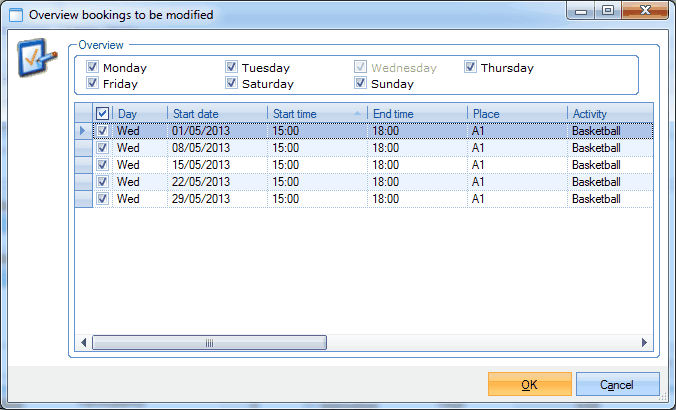Toggle the Thursday checkbox
This screenshot has width=676, height=410.
coord(471,68)
